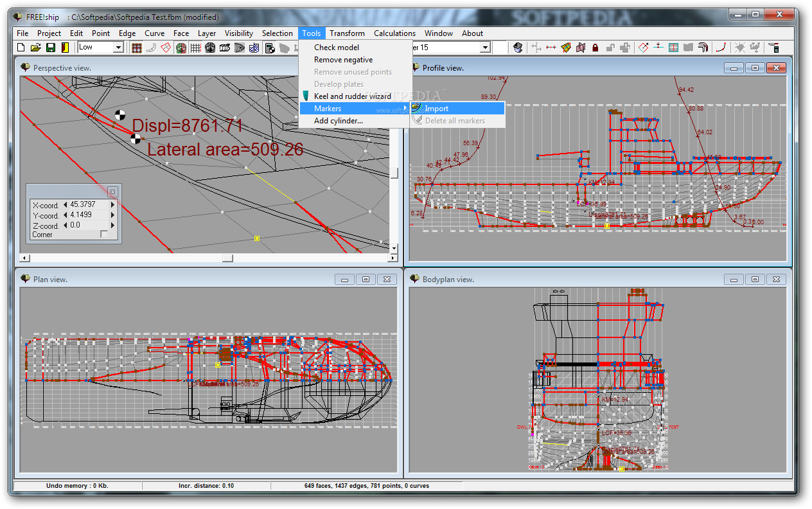Minimize the Plan view window
812x509 pixels.
344,280
